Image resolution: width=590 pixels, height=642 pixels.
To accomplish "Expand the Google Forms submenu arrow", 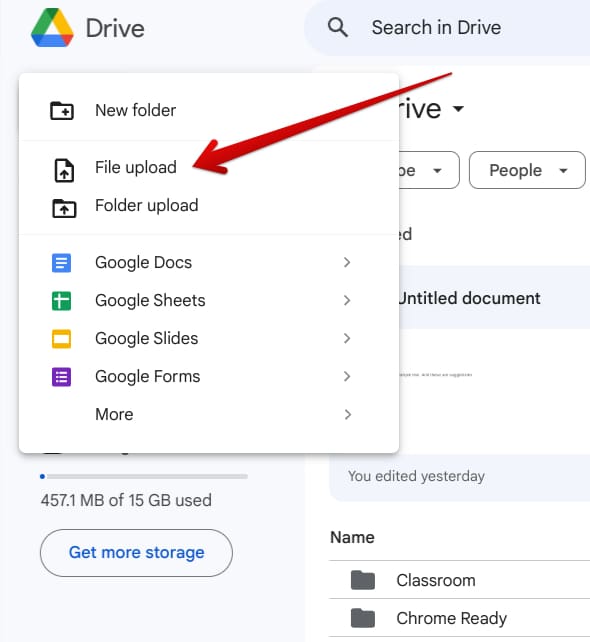I will (x=347, y=377).
